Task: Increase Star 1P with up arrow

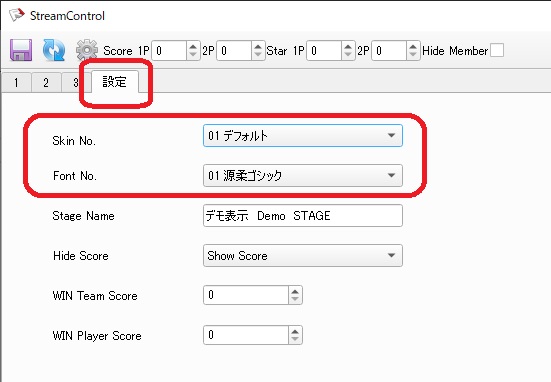Action: point(348,46)
